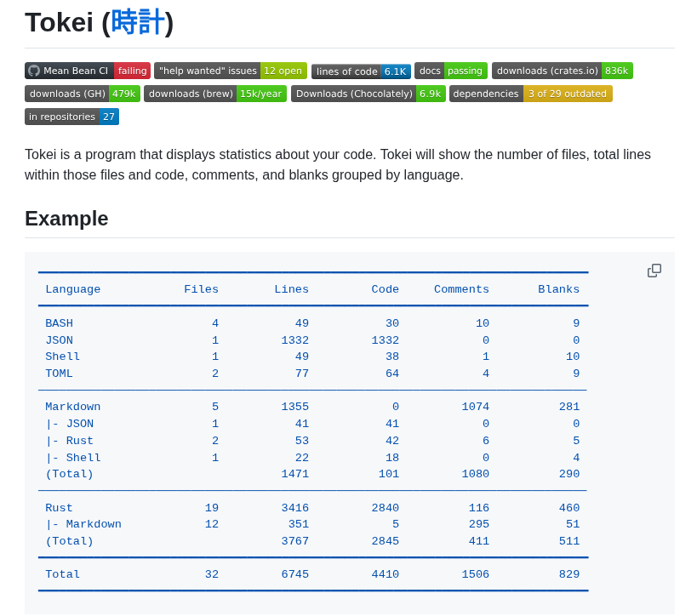697x616 pixels.
Task: Click the Comments column header
Action: point(461,289)
